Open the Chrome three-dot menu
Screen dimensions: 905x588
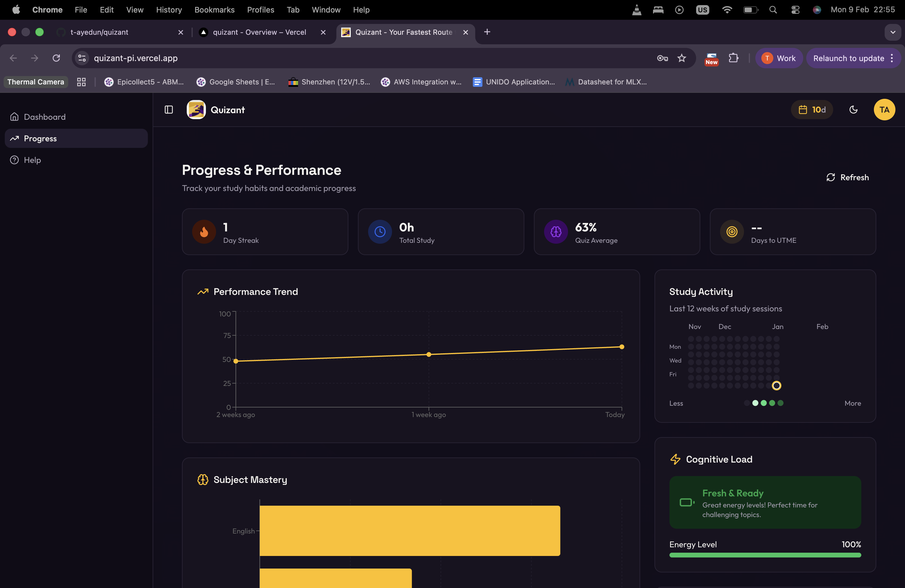pos(892,58)
